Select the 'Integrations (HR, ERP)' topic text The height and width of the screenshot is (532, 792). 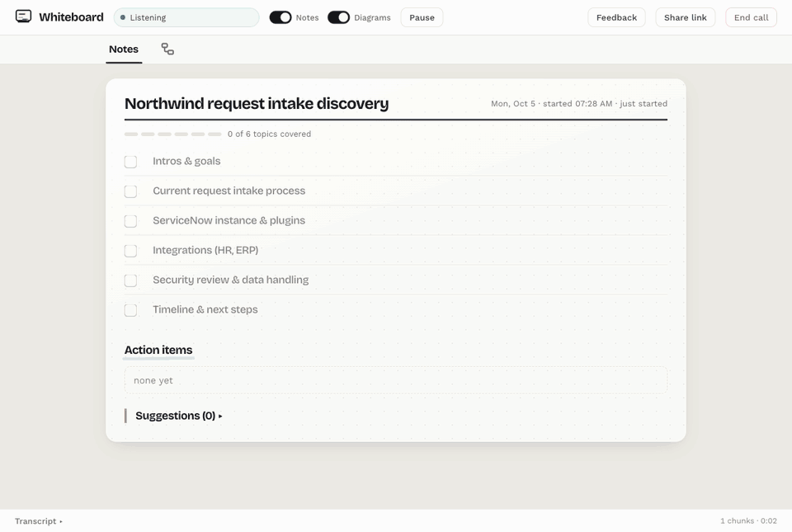pyautogui.click(x=205, y=251)
